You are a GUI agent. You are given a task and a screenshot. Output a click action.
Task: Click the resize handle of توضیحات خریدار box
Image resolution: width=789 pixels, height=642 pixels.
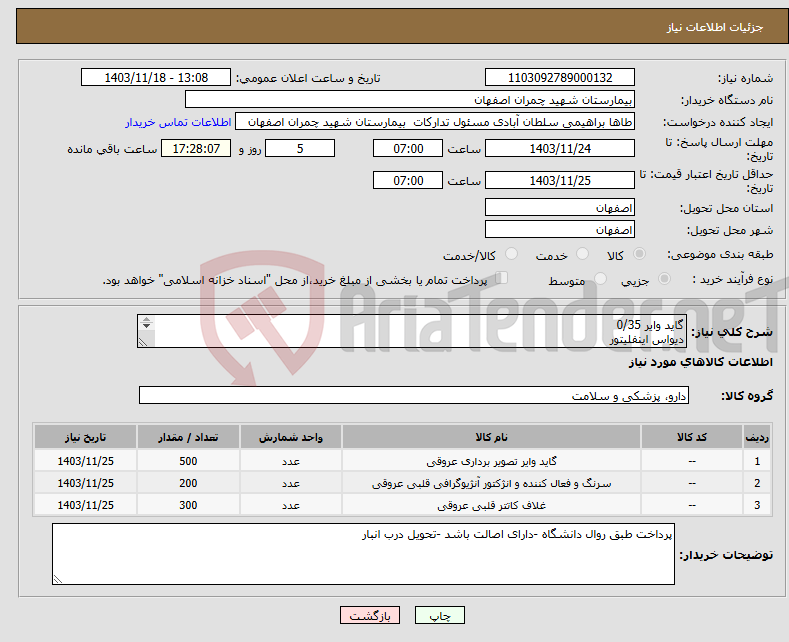[x=58, y=580]
